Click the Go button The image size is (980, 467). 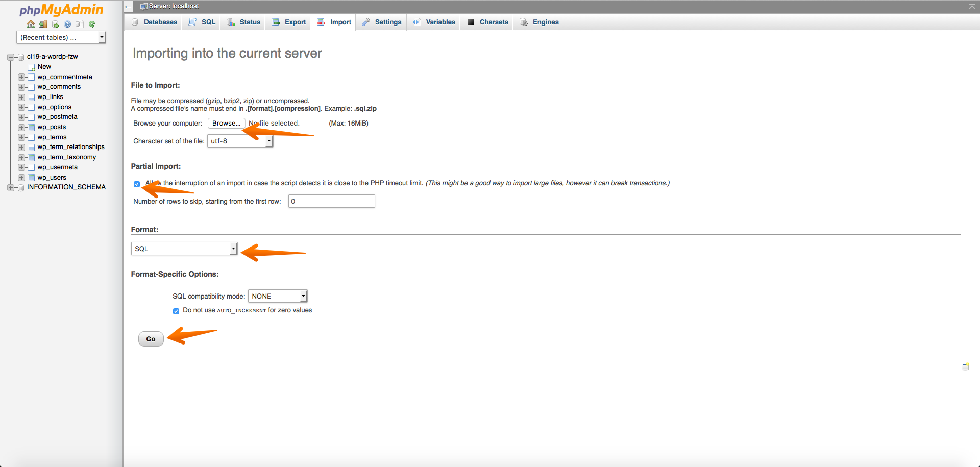(x=151, y=339)
